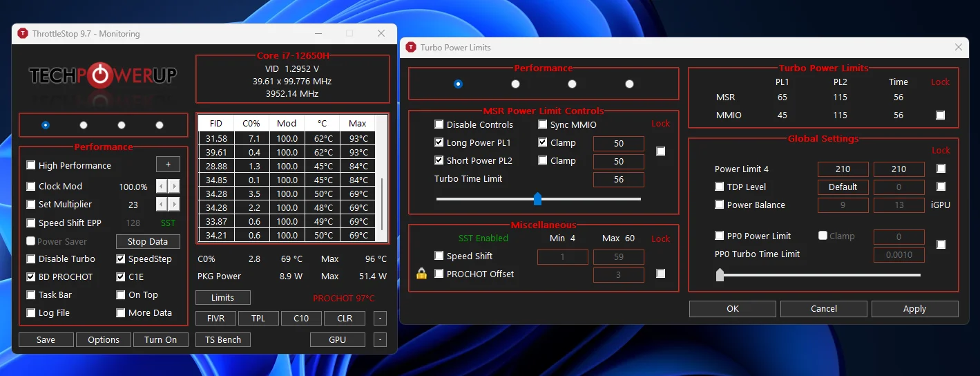
Task: Click the CLR button
Action: pyautogui.click(x=345, y=318)
